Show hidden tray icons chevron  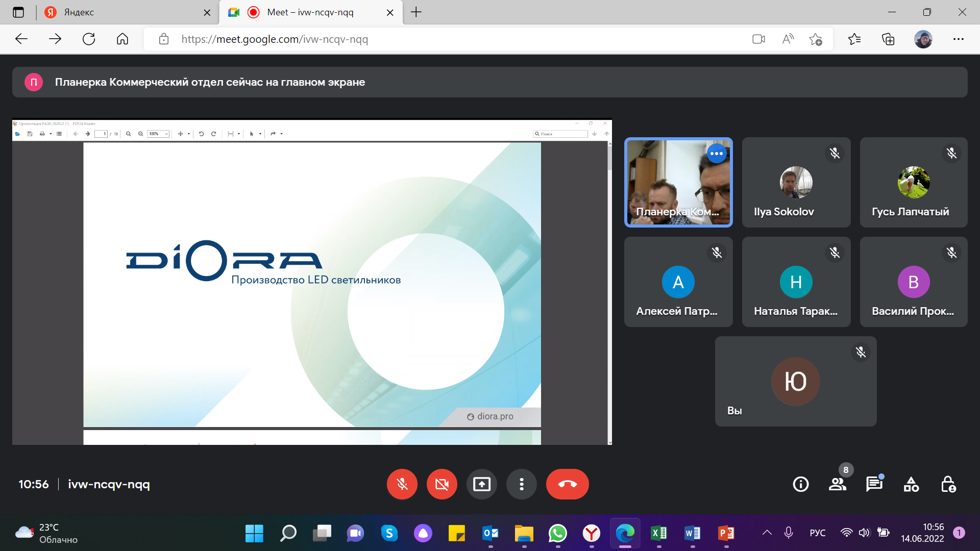pos(767,533)
